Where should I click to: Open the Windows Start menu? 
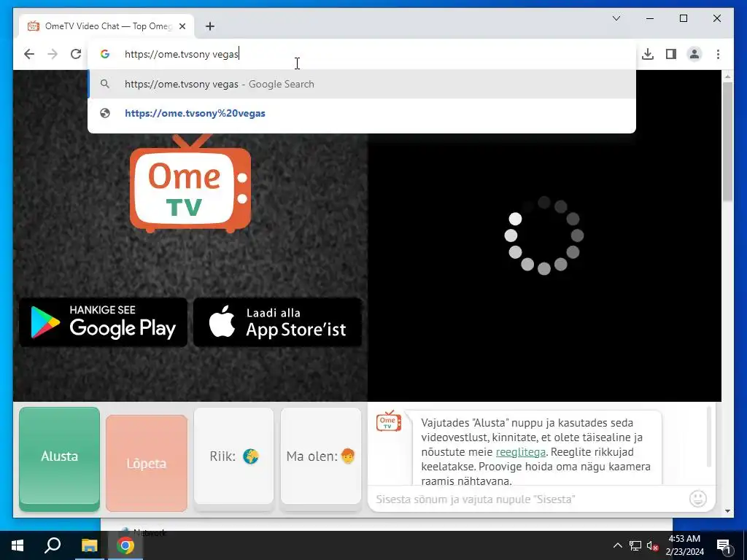[x=18, y=545]
